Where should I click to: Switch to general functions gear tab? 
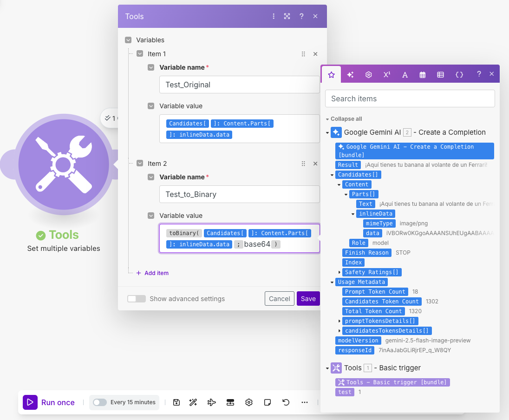(368, 75)
